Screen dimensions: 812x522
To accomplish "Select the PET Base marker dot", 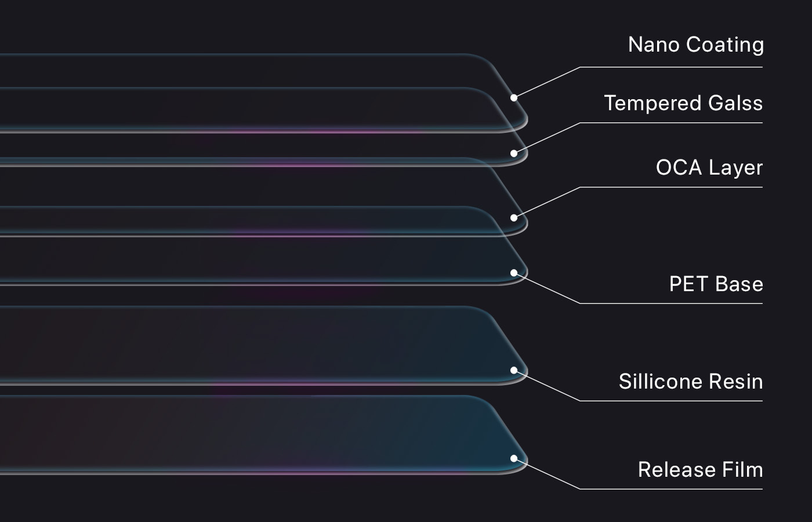I will point(514,273).
